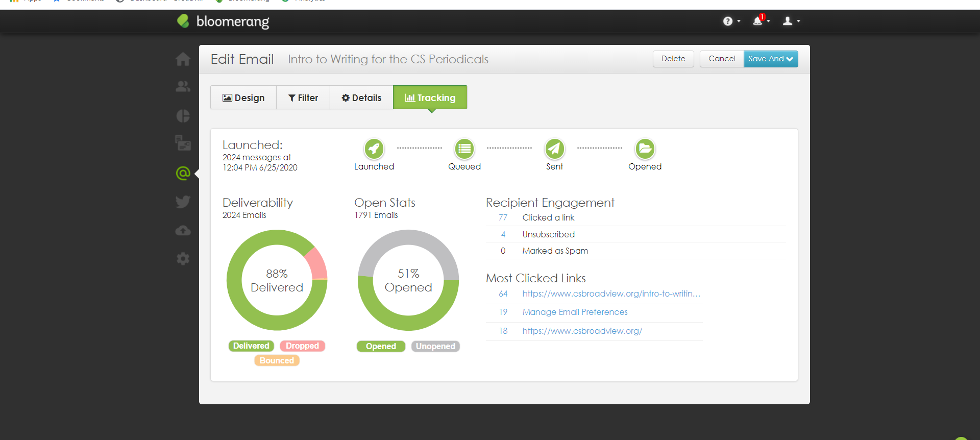
Task: Toggle the Bounced legend badge
Action: point(277,360)
